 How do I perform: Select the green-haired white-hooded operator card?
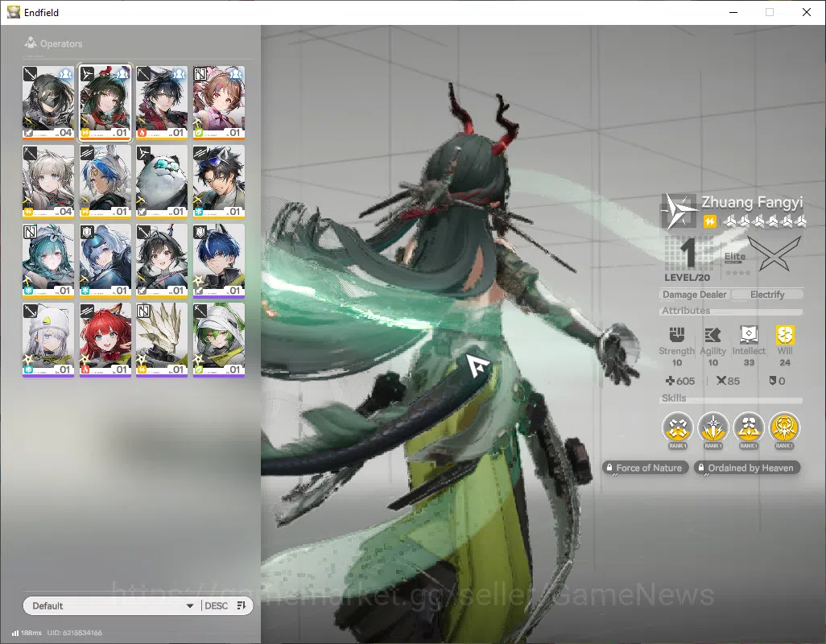tap(219, 340)
